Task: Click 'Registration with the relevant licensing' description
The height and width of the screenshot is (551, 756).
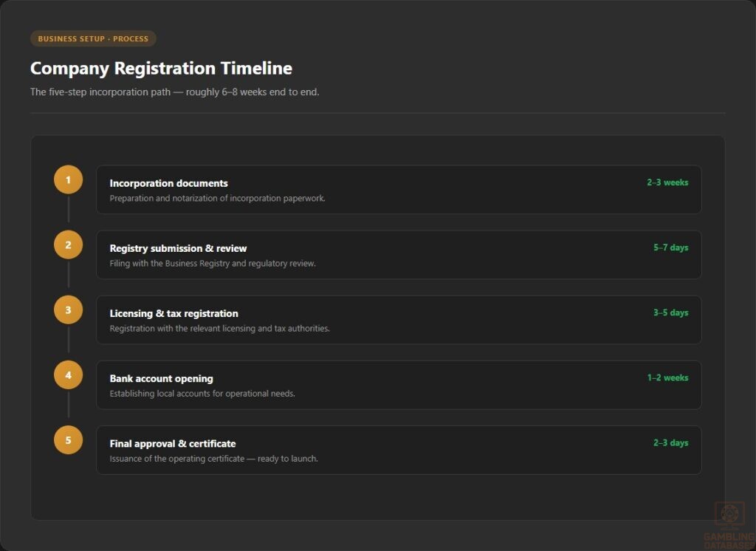Action: (x=219, y=329)
